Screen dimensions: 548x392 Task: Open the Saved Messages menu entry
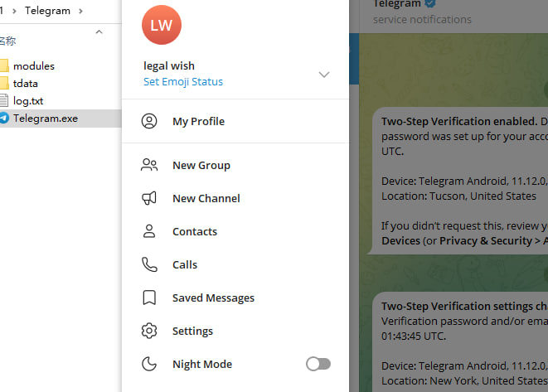[213, 298]
